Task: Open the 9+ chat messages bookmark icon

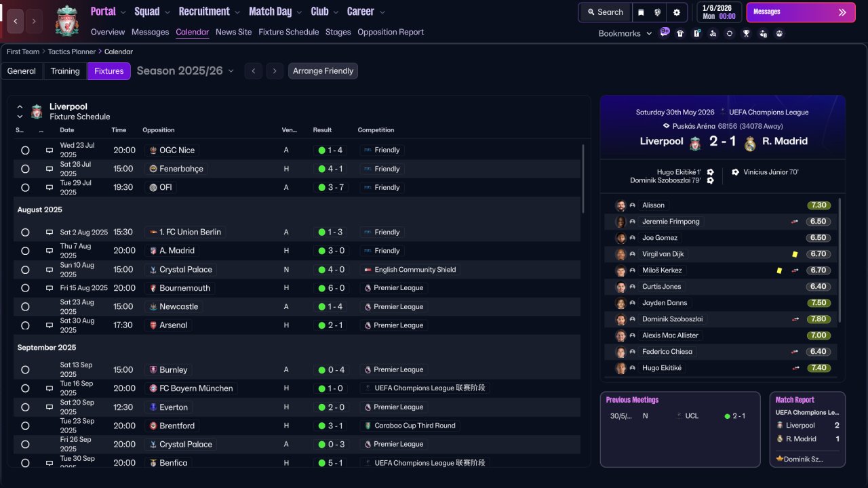Action: click(x=665, y=33)
